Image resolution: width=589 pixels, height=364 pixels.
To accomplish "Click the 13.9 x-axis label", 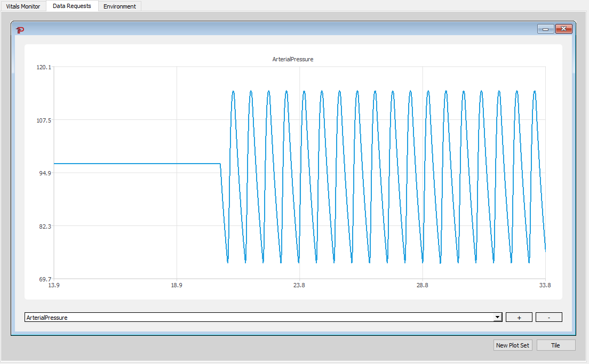I will [54, 285].
